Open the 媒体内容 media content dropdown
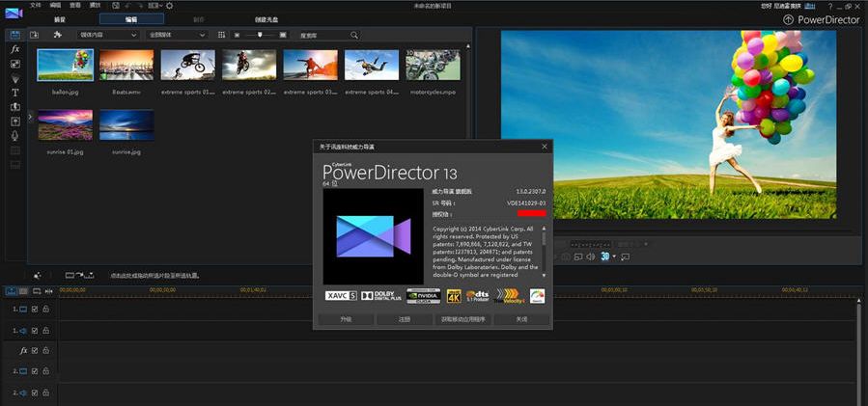 click(x=107, y=35)
